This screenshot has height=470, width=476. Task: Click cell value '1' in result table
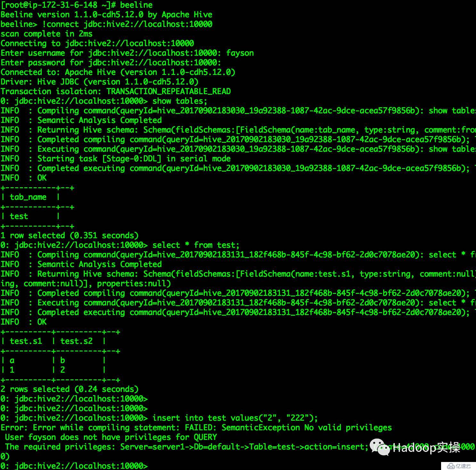point(12,370)
